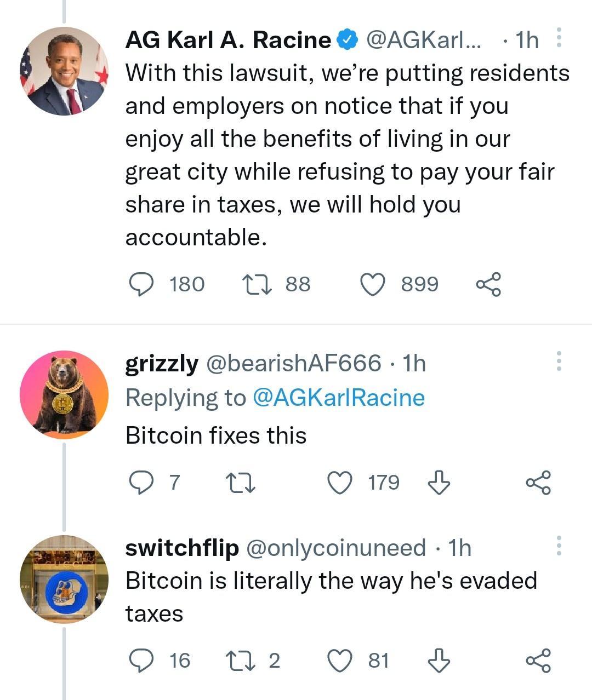This screenshot has height=700, width=592.
Task: Open the @AGKarlRacine mention link
Action: click(x=339, y=398)
